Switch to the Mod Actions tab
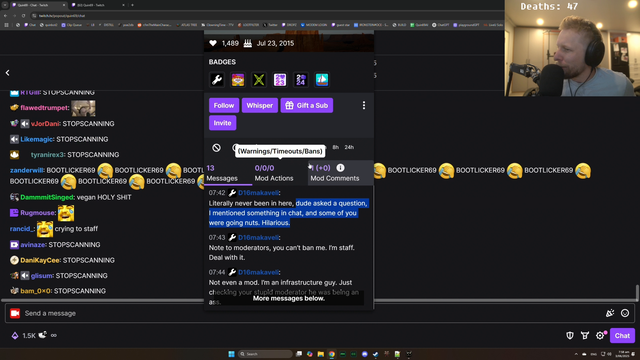Image resolution: width=640 pixels, height=360 pixels. coord(274,173)
